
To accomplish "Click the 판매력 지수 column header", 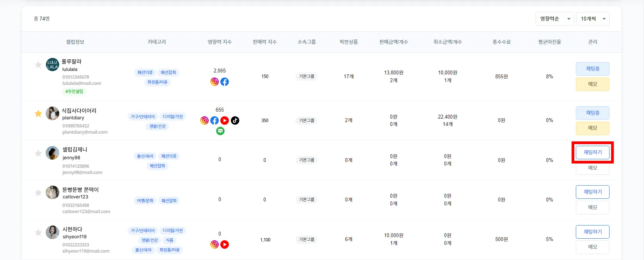I will tap(264, 42).
